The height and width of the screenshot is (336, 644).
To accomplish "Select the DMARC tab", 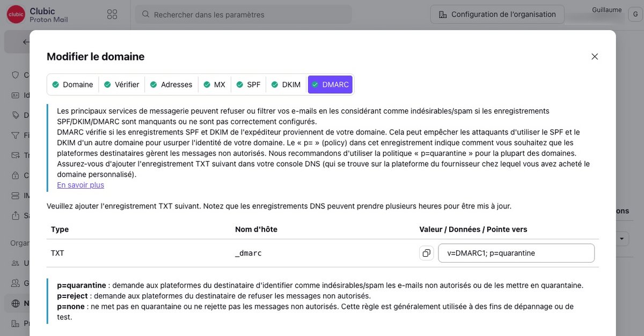I will pos(330,85).
